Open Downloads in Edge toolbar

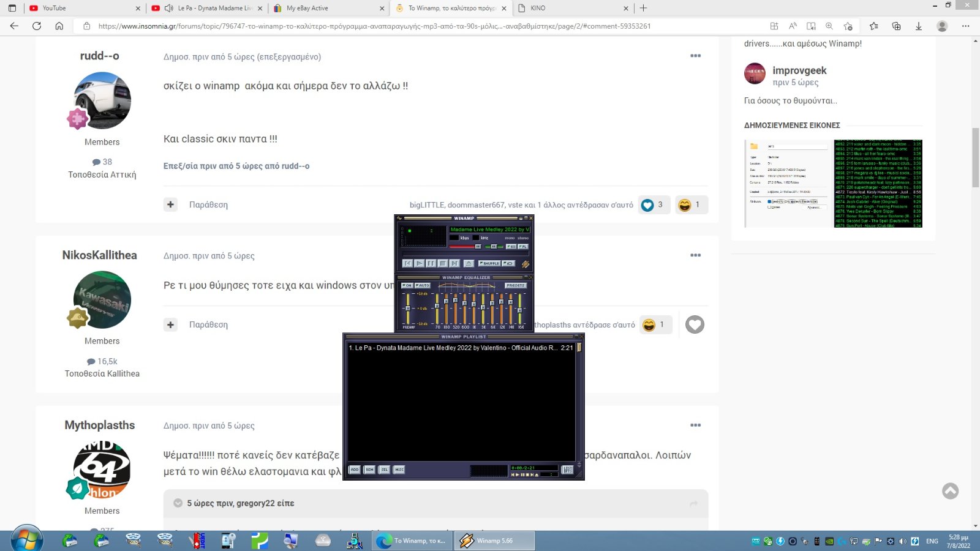click(x=919, y=26)
